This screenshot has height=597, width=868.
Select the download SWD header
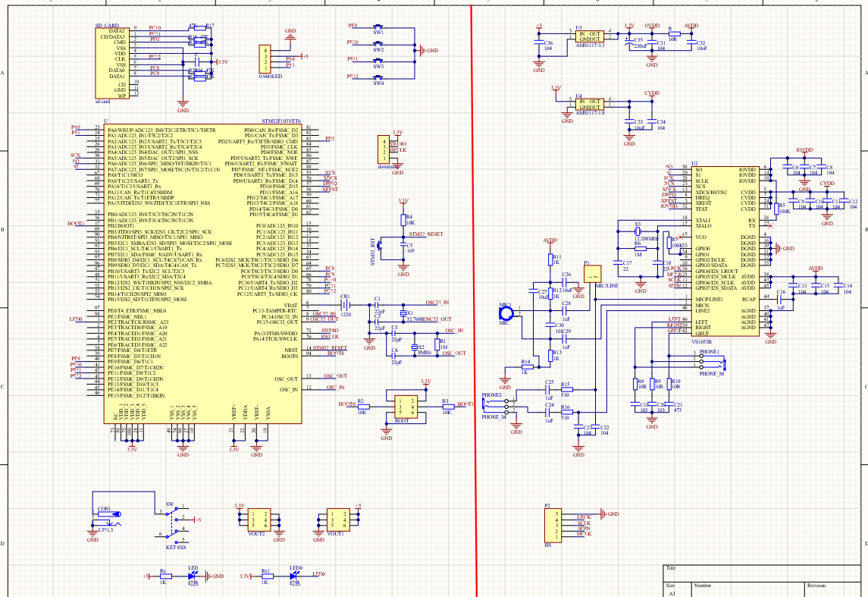pos(384,149)
